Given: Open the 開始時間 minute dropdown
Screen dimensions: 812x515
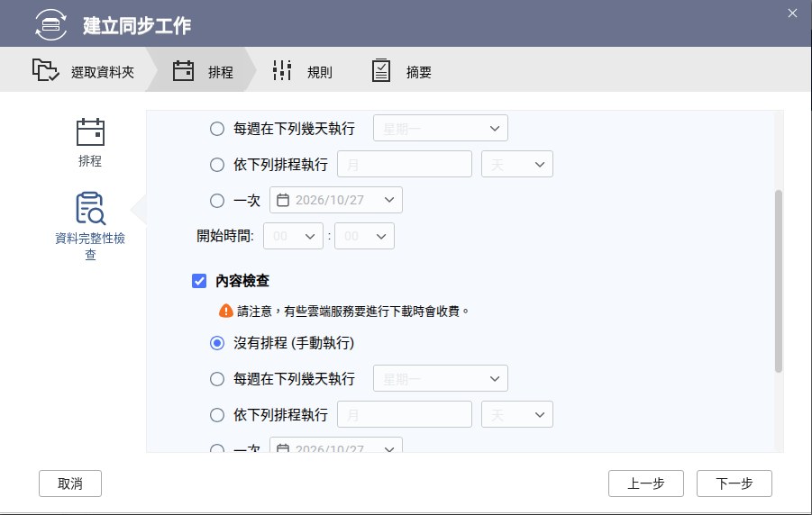Looking at the screenshot, I should point(365,236).
